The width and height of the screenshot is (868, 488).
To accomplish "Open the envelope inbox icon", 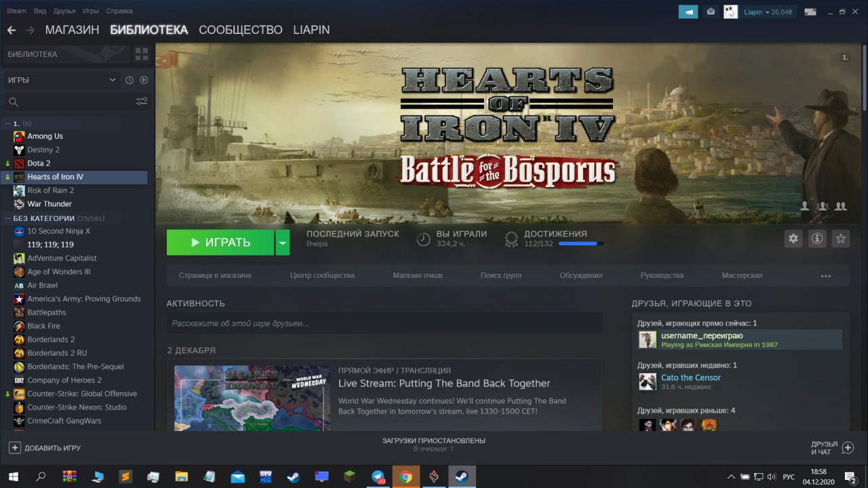I will tap(711, 12).
